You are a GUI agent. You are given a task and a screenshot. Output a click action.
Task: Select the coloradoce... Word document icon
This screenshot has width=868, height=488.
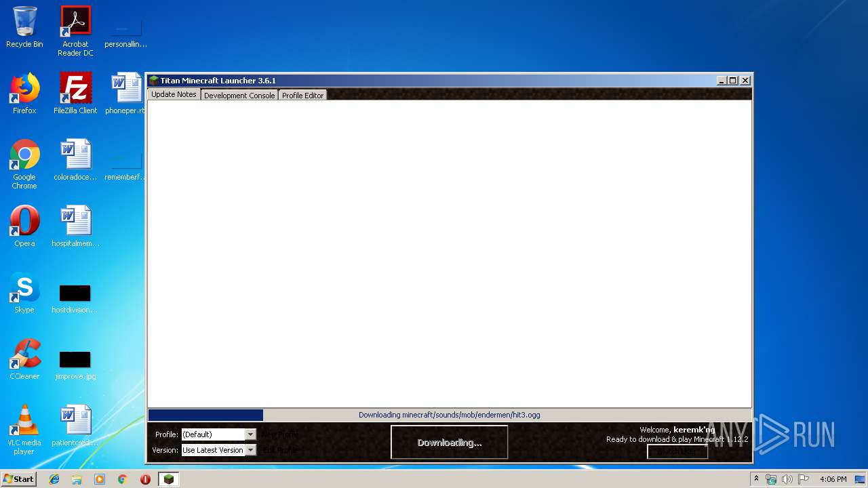pyautogui.click(x=75, y=160)
